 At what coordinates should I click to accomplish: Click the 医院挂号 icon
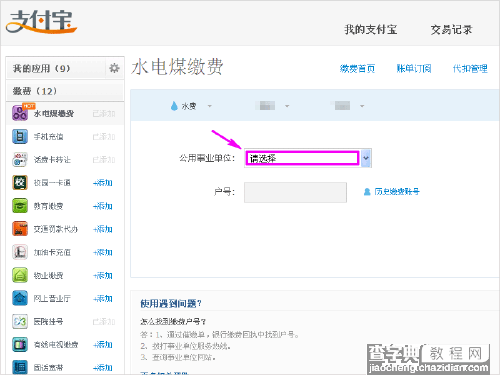pos(20,321)
